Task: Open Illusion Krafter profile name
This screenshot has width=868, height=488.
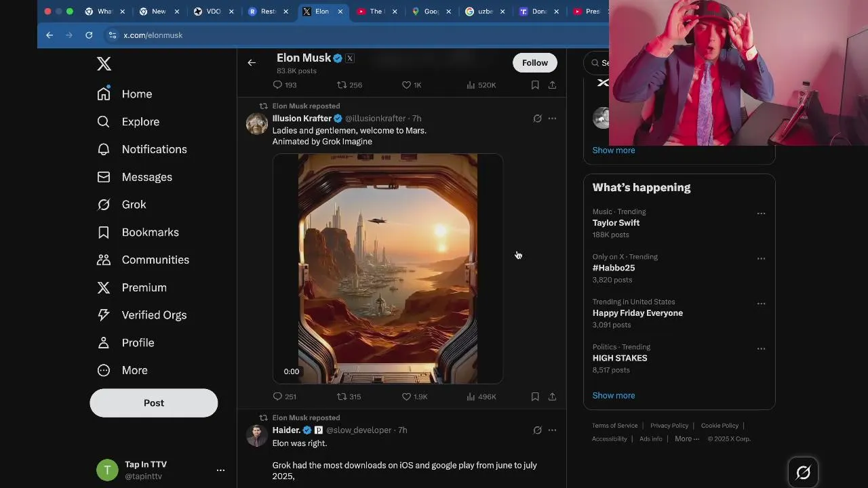Action: pyautogui.click(x=302, y=118)
